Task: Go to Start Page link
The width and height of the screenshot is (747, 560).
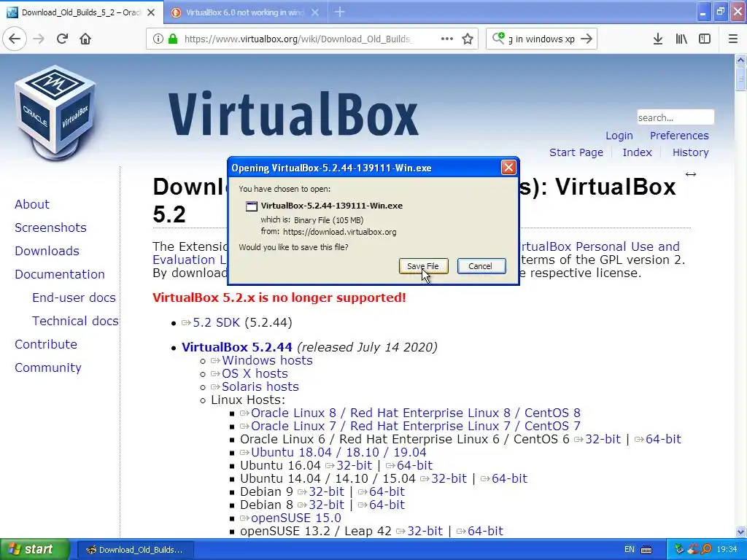Action: pyautogui.click(x=576, y=152)
